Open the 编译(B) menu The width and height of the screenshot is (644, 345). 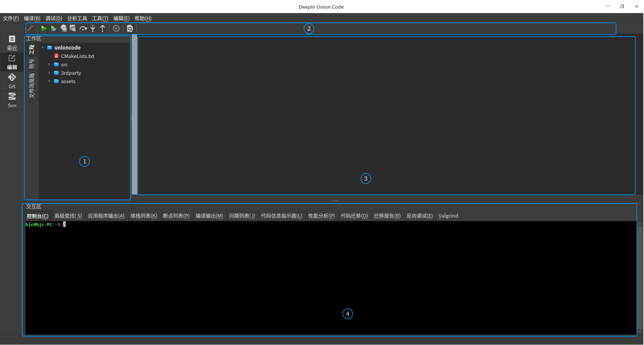(32, 18)
